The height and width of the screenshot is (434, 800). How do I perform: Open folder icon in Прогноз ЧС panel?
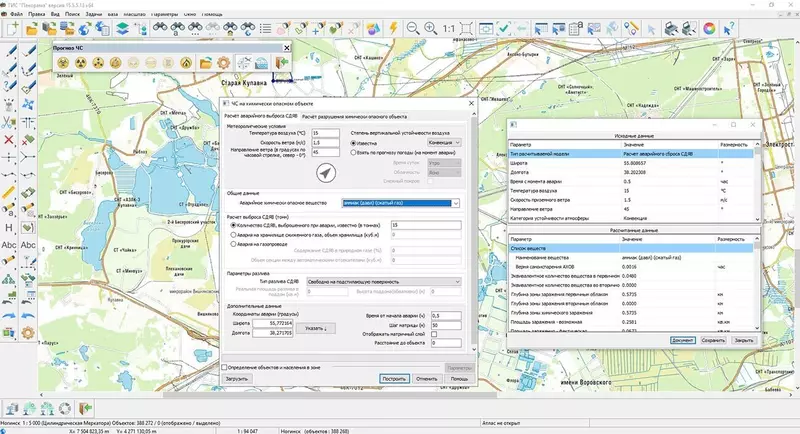(x=206, y=63)
